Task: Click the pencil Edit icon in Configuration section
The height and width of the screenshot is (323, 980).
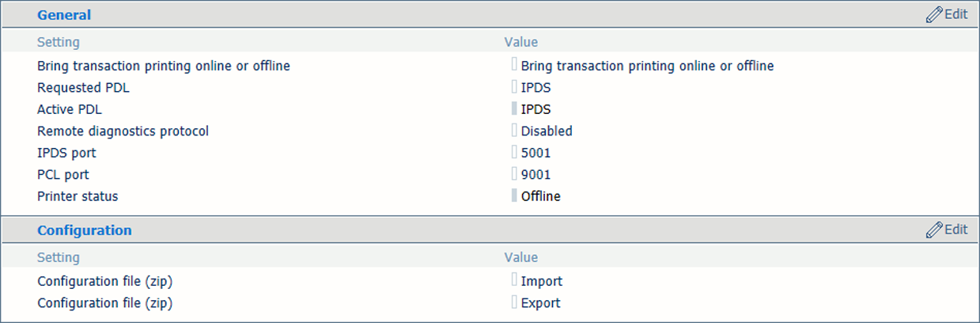Action: tap(934, 230)
